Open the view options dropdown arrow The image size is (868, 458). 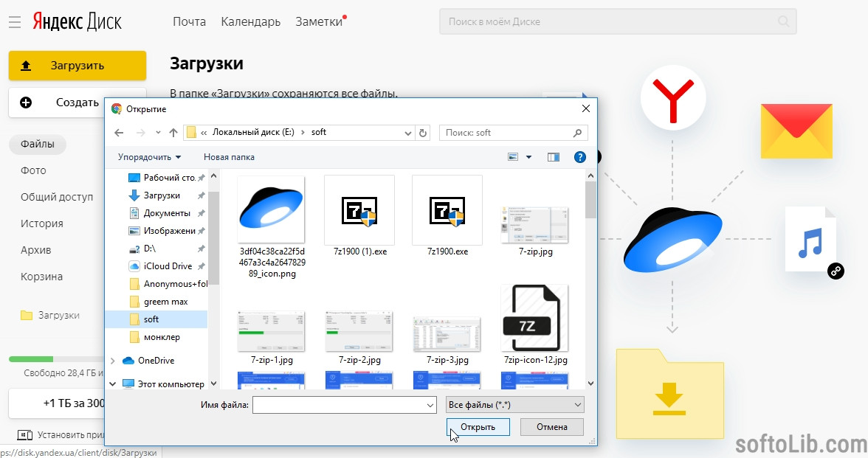528,157
